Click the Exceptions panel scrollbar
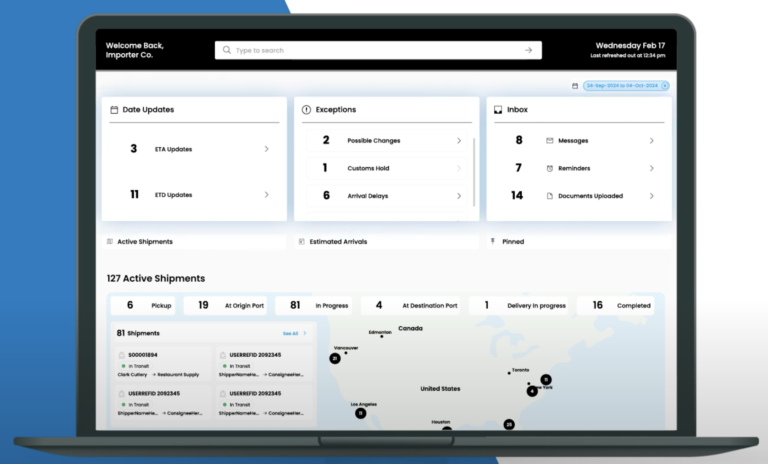This screenshot has width=768, height=464. point(474,172)
